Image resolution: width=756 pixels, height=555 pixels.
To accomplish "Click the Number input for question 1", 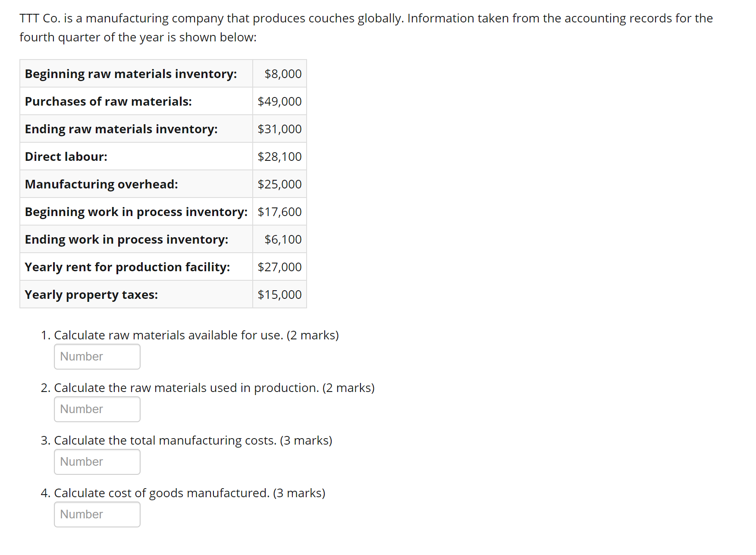I will (x=97, y=356).
